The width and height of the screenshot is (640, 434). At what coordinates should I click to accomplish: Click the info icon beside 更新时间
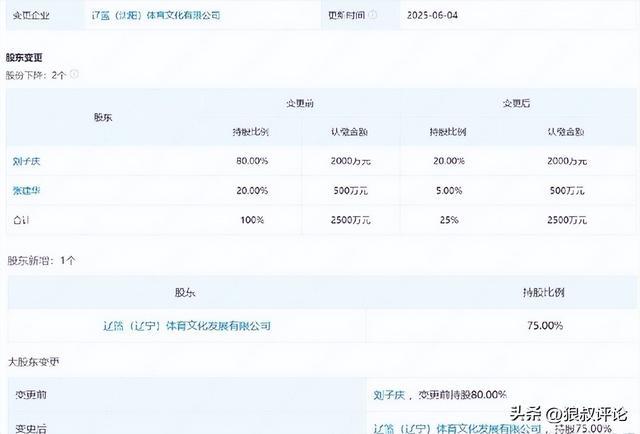pyautogui.click(x=373, y=16)
